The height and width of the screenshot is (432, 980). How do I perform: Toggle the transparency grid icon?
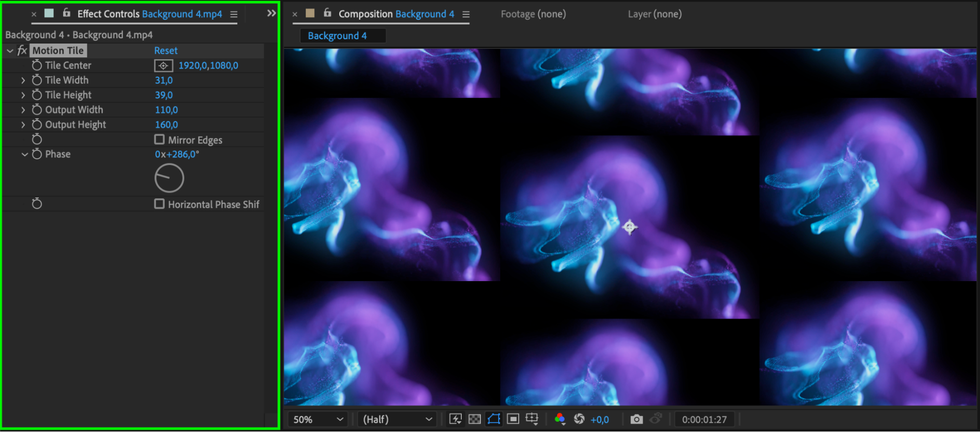pos(475,419)
